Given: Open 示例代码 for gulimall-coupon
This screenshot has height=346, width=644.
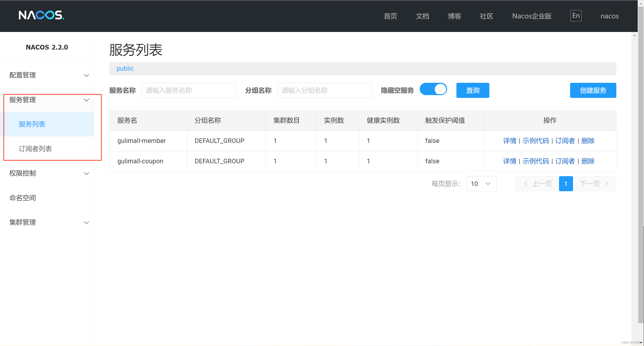Looking at the screenshot, I should coord(536,161).
